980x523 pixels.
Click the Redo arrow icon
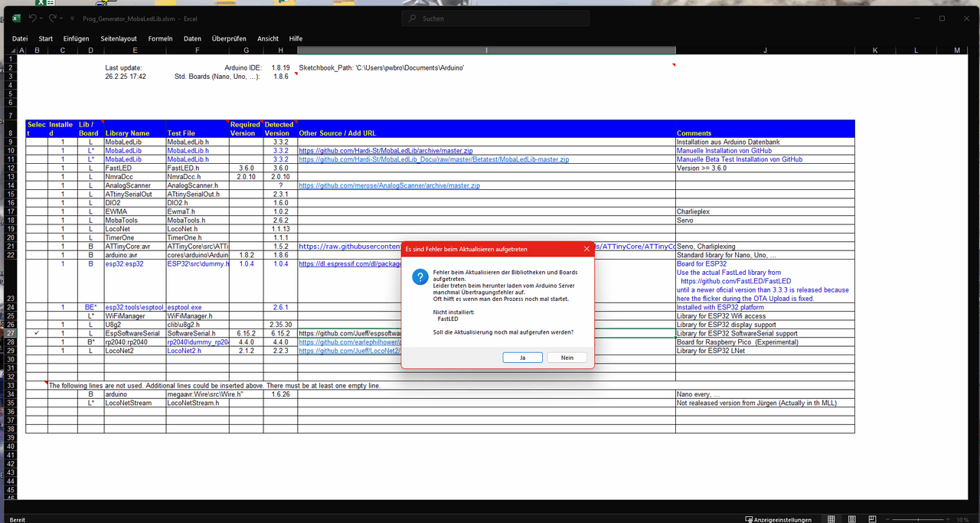click(x=53, y=18)
